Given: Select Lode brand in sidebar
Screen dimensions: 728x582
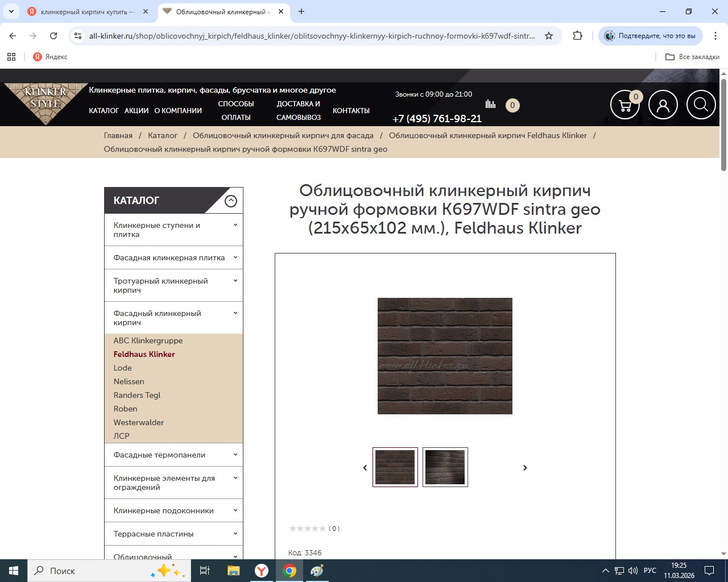Looking at the screenshot, I should [x=123, y=368].
